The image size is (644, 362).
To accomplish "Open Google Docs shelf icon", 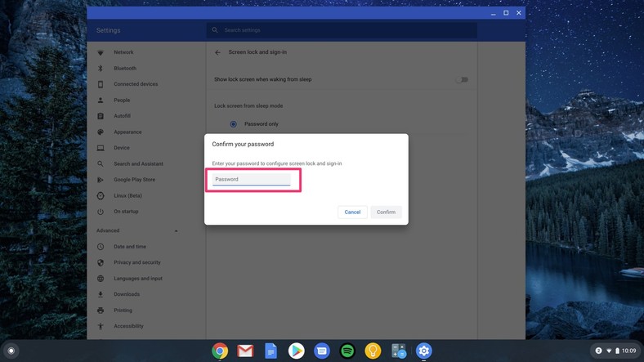I will (271, 351).
